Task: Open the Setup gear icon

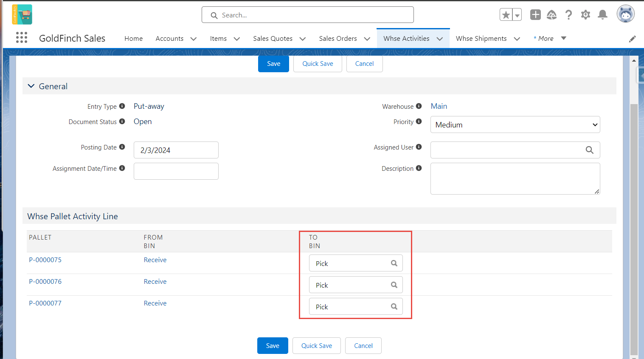Action: pos(585,15)
